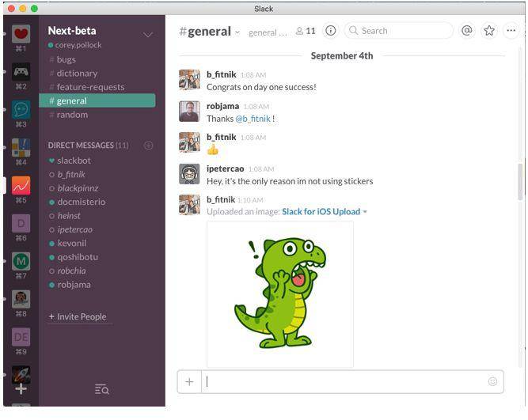Viewport: 528px width, 420px height.
Task: Open the #general channel dropdown arrow
Action: click(237, 32)
